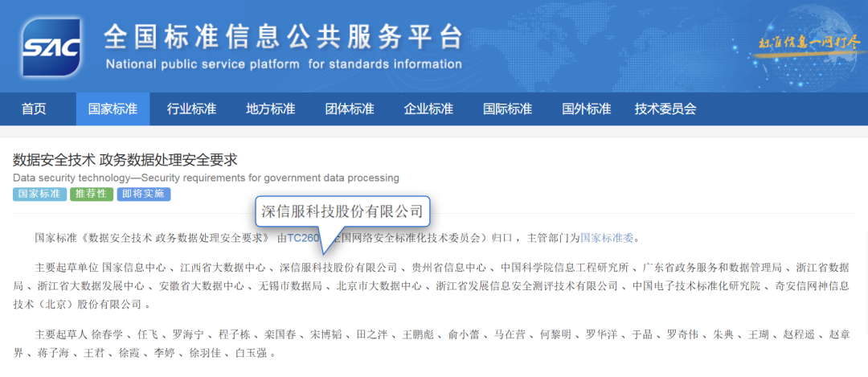Click the 深信服科技股份有限公司 tooltip callout

342,211
